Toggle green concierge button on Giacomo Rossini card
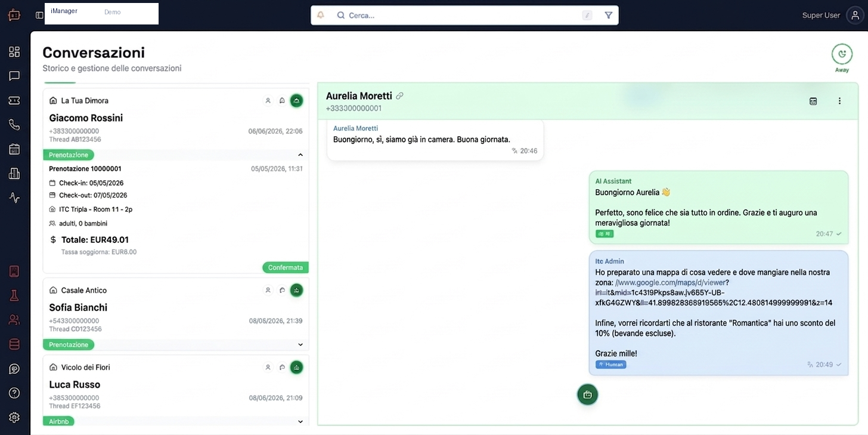The width and height of the screenshot is (868, 435). coord(296,101)
